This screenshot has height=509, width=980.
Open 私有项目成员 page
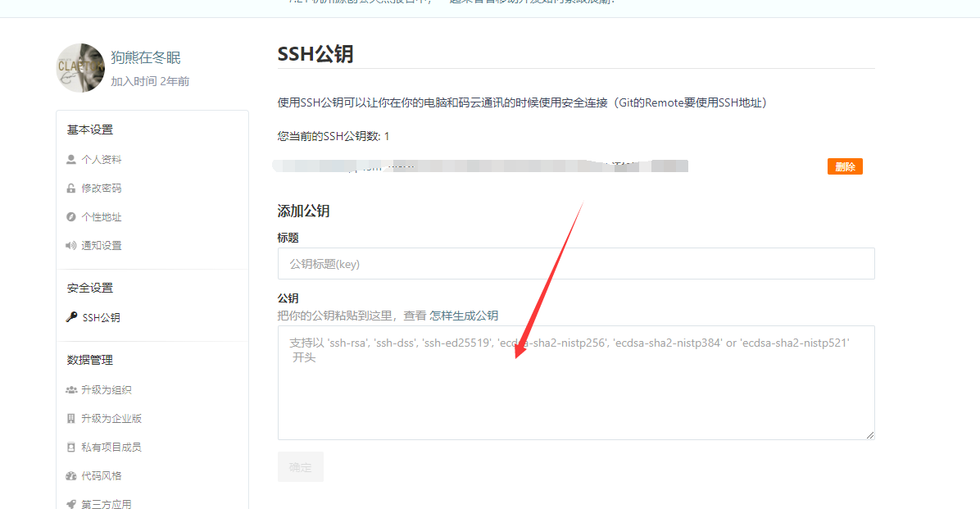pyautogui.click(x=111, y=447)
